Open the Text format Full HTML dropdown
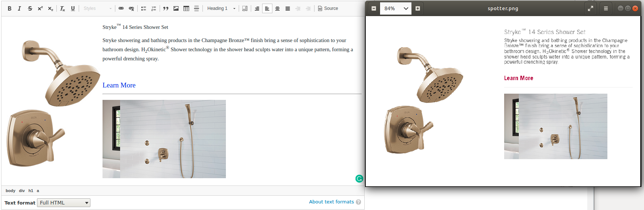Viewport: 644px width, 210px height. pos(64,203)
